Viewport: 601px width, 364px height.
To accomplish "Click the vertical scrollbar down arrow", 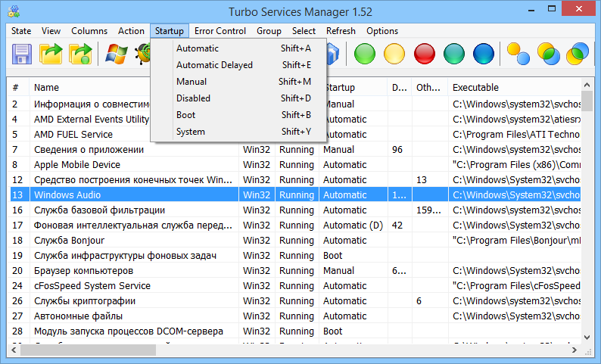I will (x=587, y=338).
